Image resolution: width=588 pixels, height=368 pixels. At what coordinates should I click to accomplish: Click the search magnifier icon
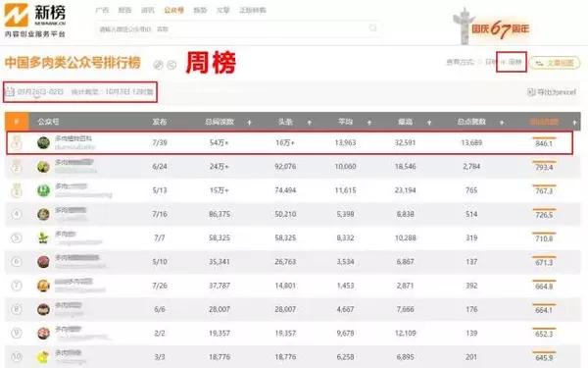372,28
